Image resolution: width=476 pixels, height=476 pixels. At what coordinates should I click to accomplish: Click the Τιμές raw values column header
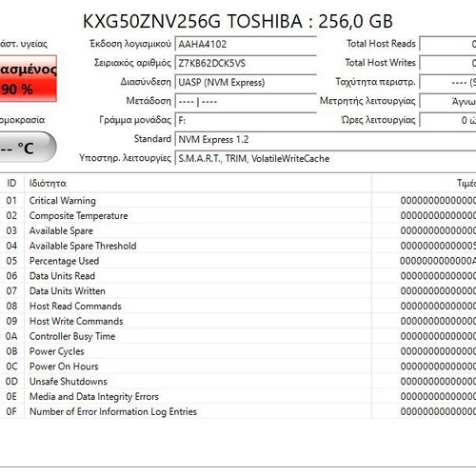(424, 183)
